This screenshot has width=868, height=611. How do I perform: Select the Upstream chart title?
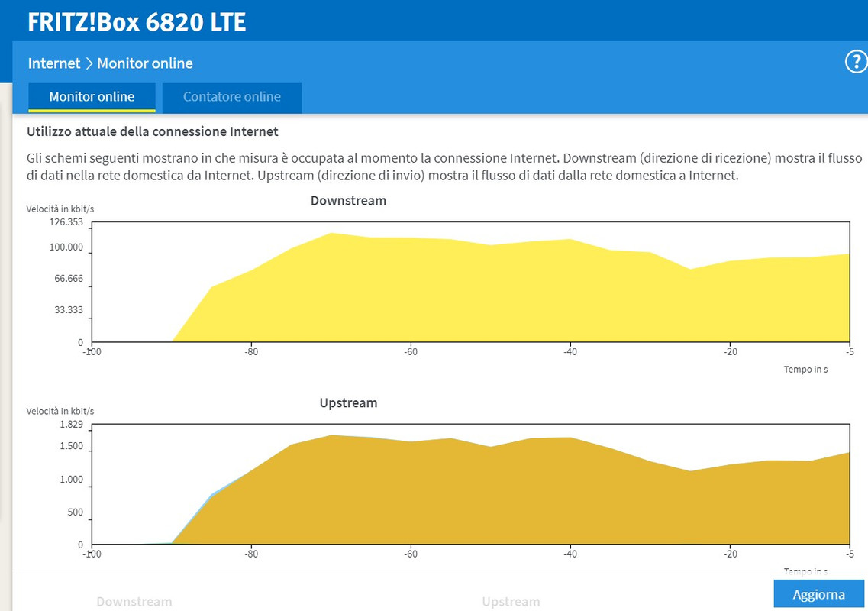click(x=348, y=402)
